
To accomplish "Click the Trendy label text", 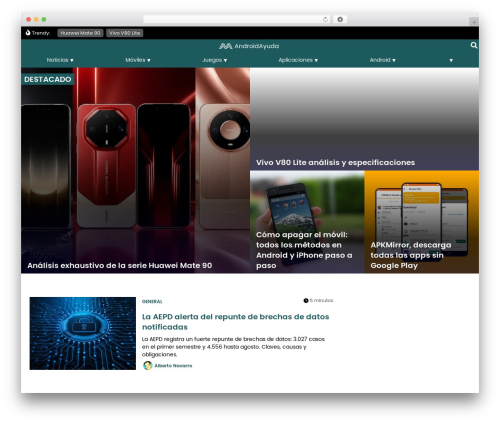I will coord(41,33).
